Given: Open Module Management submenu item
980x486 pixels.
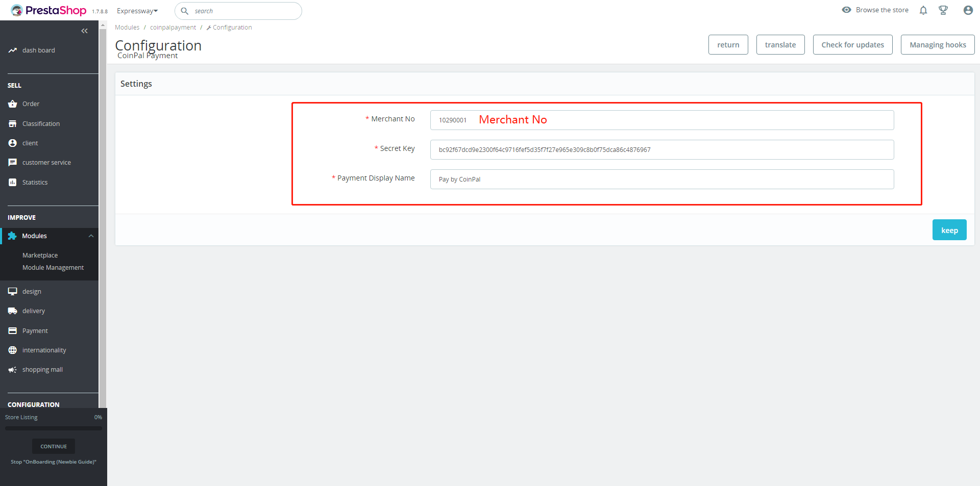Looking at the screenshot, I should pos(53,268).
